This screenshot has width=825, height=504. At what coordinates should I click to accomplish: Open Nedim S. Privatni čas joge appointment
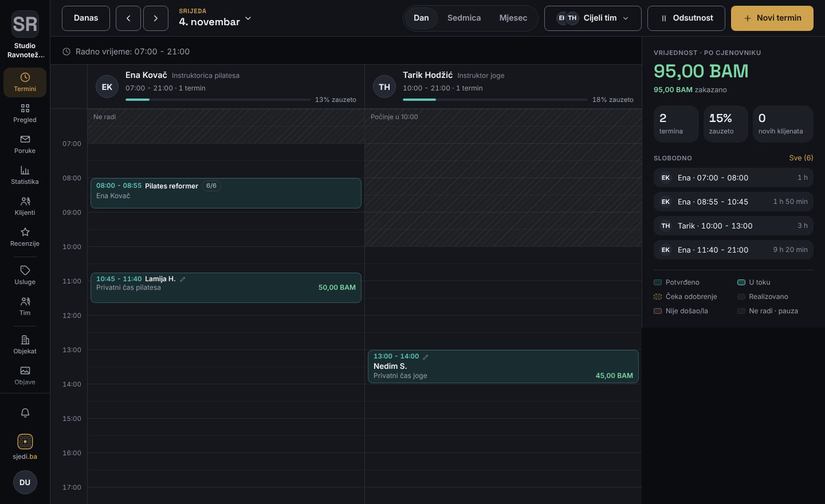tap(503, 367)
